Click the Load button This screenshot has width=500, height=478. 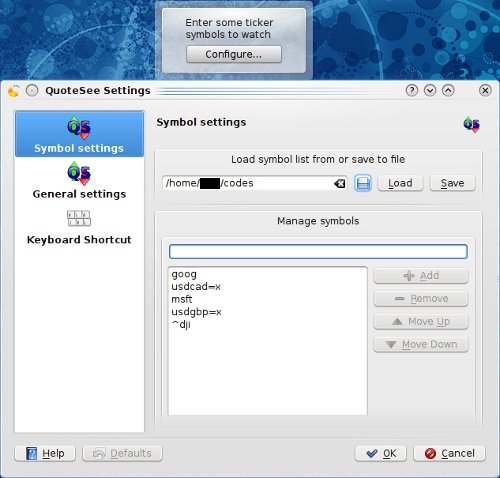pos(400,183)
